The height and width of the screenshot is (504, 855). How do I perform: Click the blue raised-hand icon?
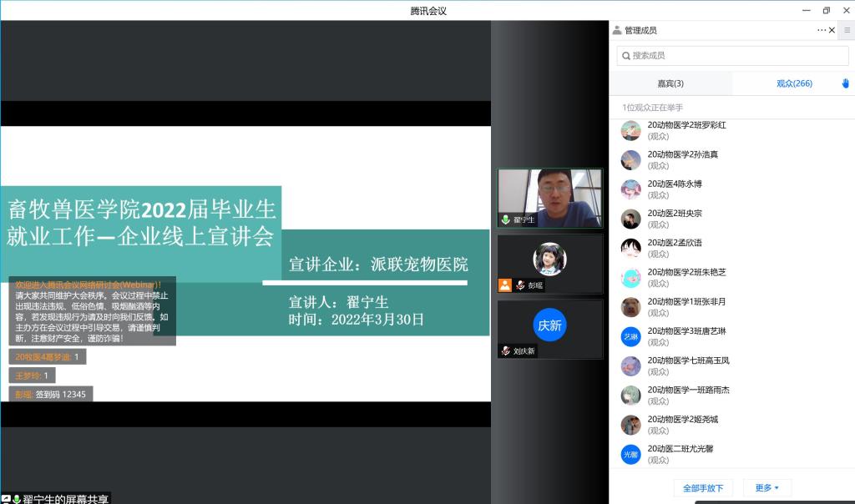coord(845,83)
